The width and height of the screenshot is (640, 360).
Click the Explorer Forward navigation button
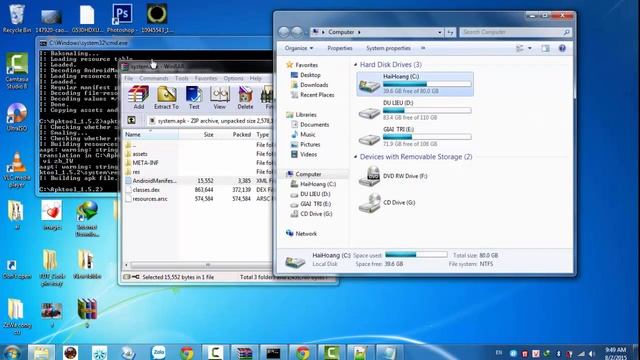[298, 32]
